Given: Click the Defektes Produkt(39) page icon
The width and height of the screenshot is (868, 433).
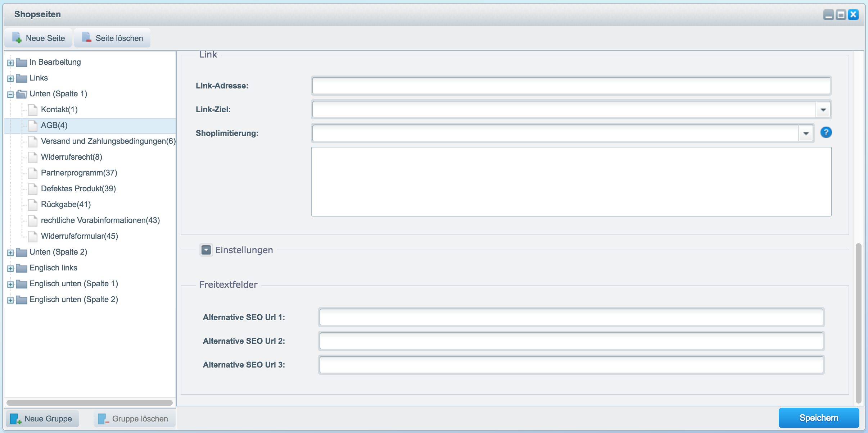Looking at the screenshot, I should pos(33,189).
